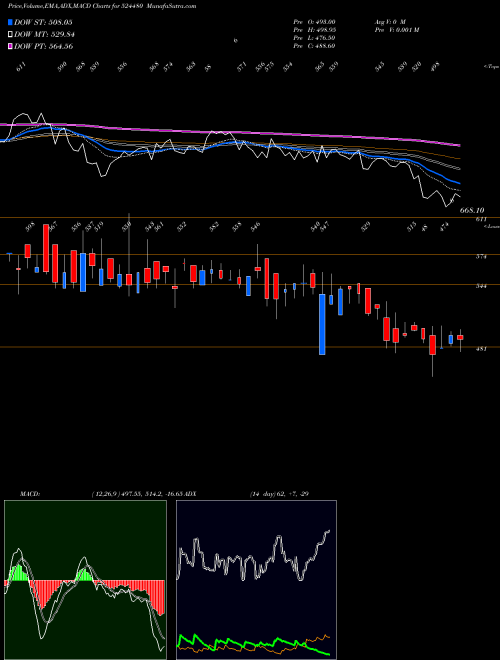This screenshot has width=500, height=660.
Task: Click the 481 price level axis label
Action: tap(481, 349)
